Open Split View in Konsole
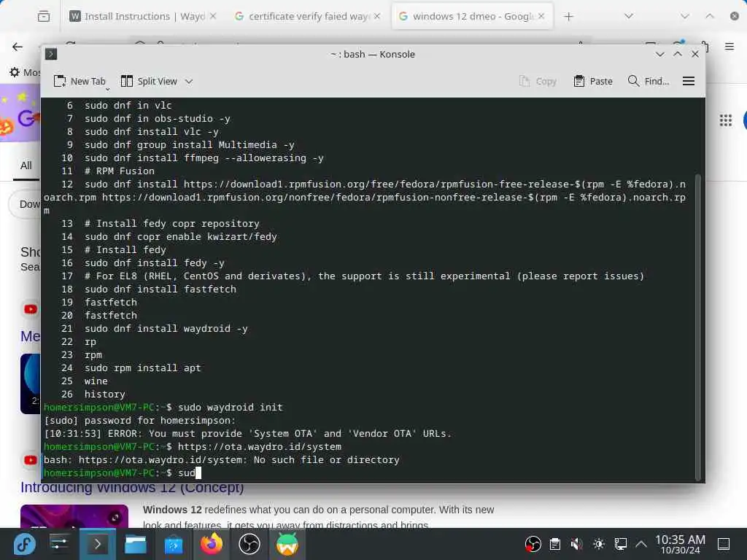This screenshot has height=560, width=747. [149, 82]
